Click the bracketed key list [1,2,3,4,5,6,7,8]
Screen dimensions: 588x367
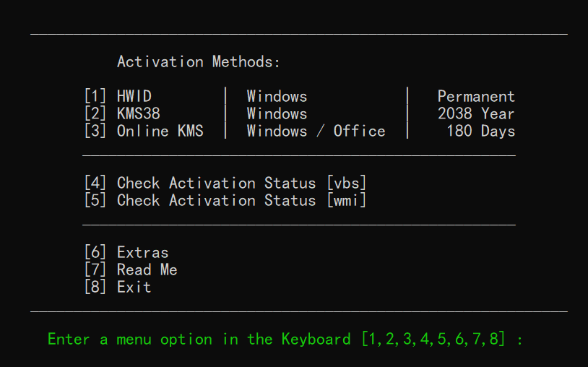click(x=433, y=340)
